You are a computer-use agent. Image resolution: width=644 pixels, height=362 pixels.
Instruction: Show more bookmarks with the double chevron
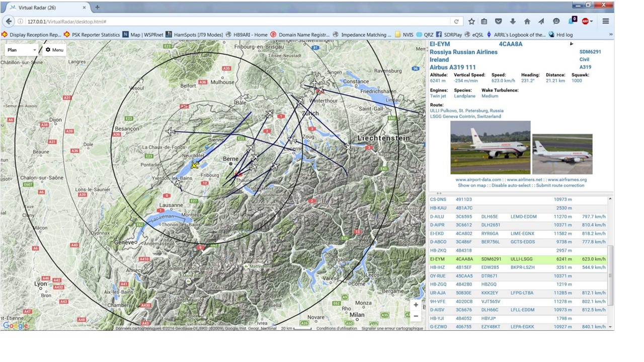tap(611, 35)
